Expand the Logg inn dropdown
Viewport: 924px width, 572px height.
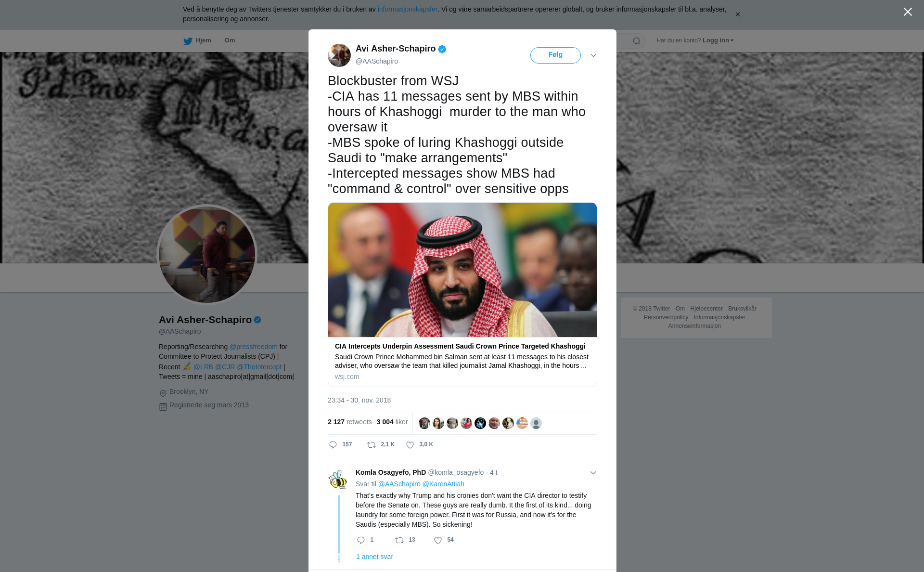click(x=718, y=40)
